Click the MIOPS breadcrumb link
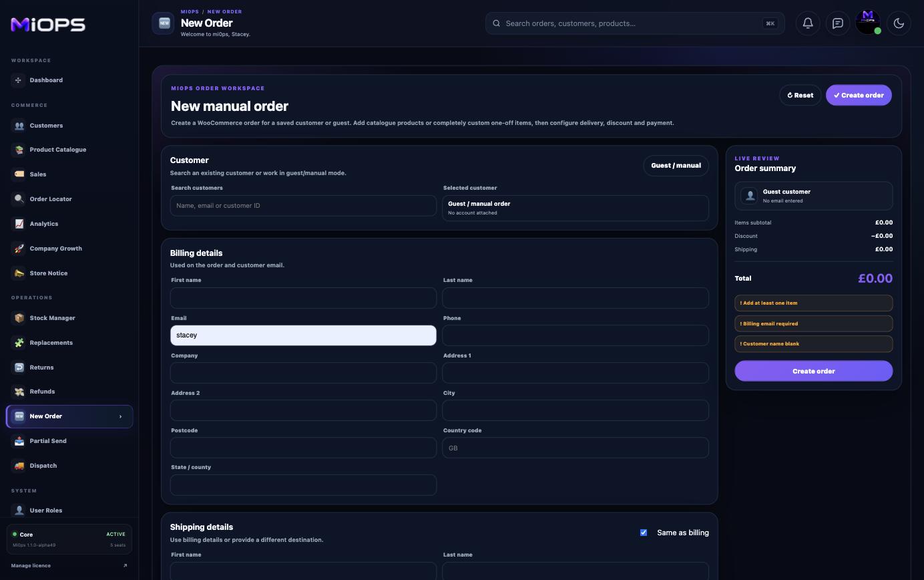 [190, 11]
